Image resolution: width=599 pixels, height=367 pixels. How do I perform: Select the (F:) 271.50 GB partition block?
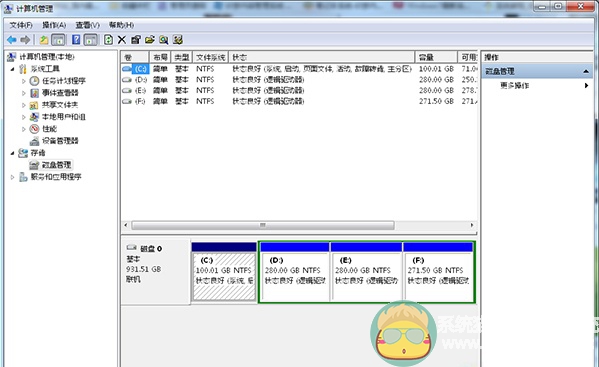point(438,272)
